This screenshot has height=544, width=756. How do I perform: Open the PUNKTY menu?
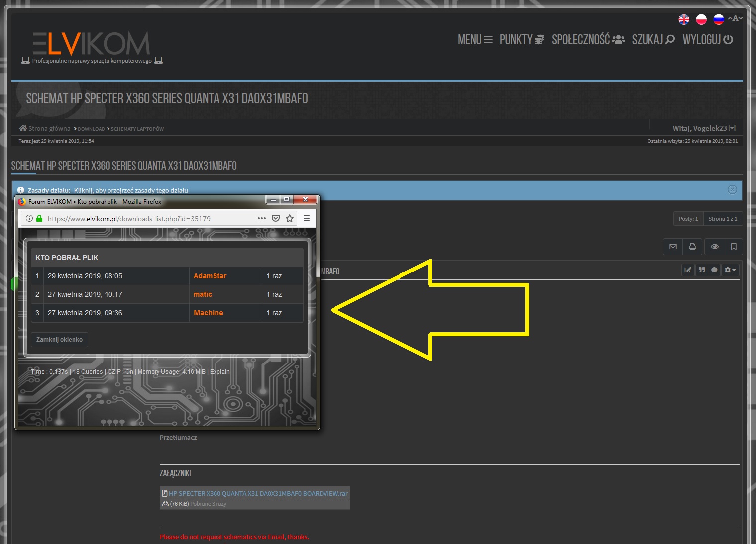click(x=522, y=40)
